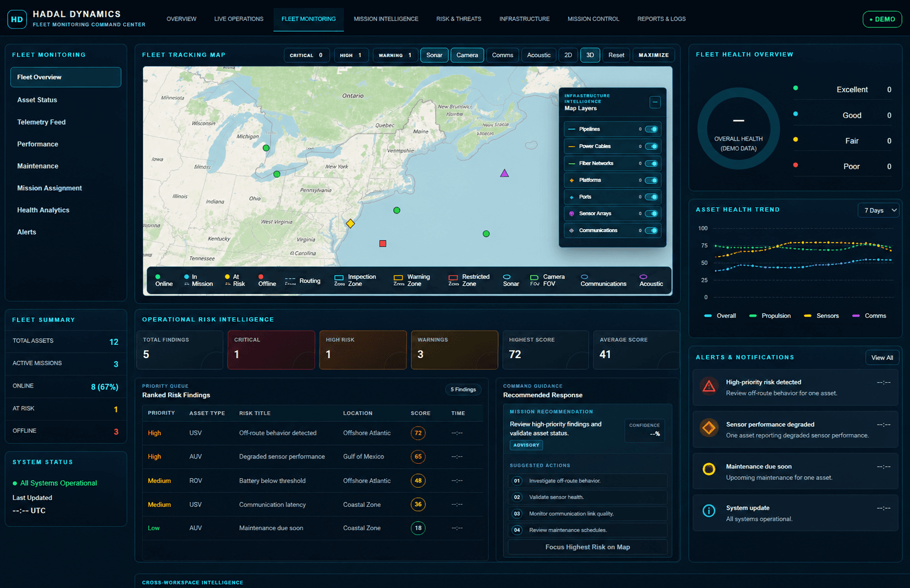Click the red square restricted marker on map
910x588 pixels.
(383, 243)
